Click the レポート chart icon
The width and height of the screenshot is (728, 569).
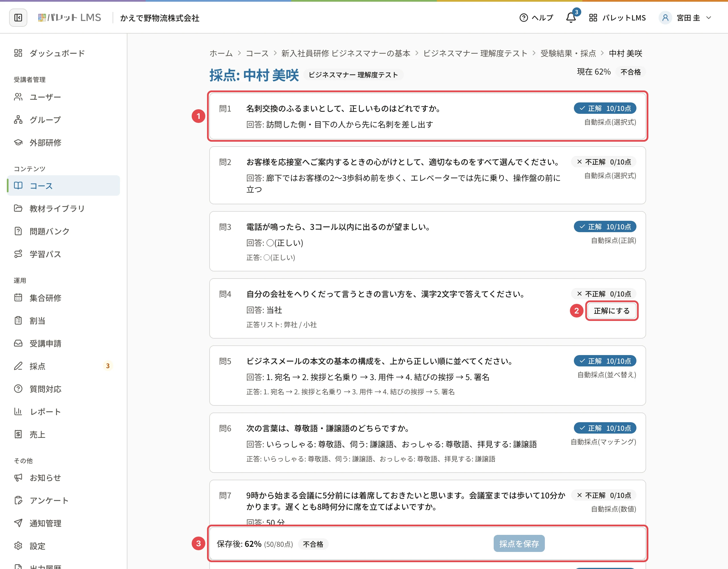click(x=18, y=412)
